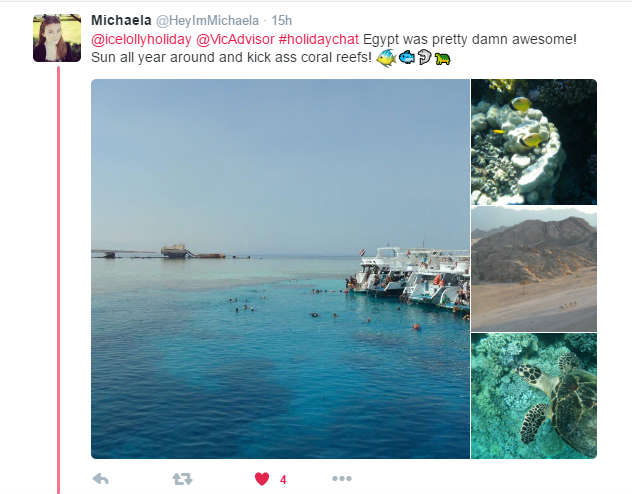Retweet Michaela's Egypt tweet

tap(182, 479)
